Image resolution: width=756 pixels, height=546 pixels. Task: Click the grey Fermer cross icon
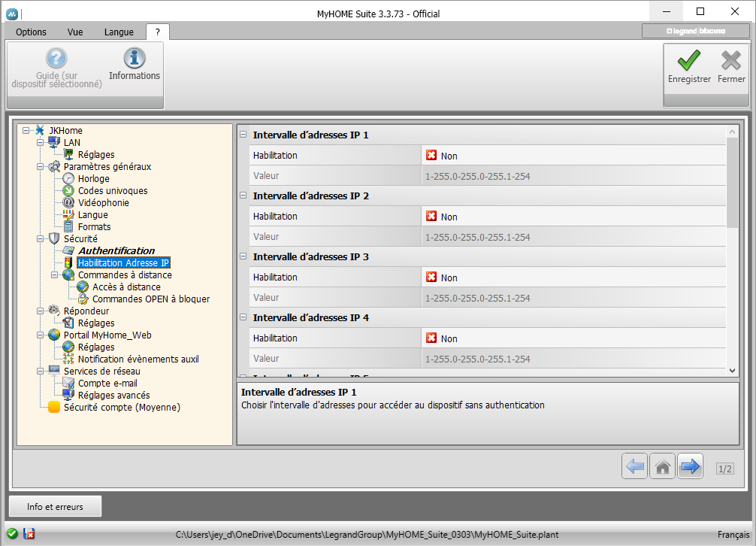coord(731,61)
